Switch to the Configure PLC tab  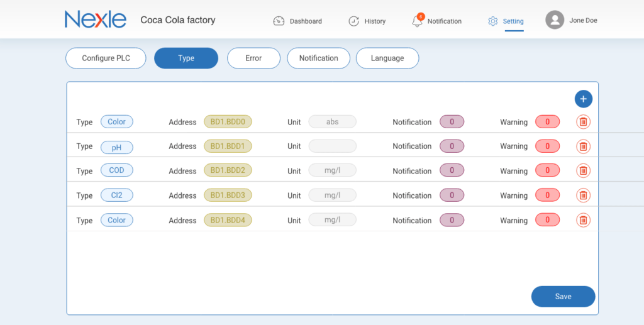[106, 58]
